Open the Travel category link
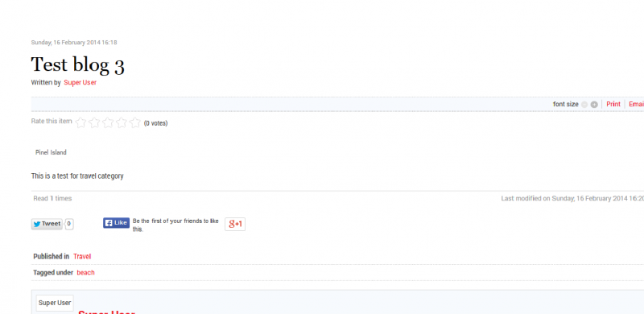This screenshot has height=314, width=644. (82, 257)
